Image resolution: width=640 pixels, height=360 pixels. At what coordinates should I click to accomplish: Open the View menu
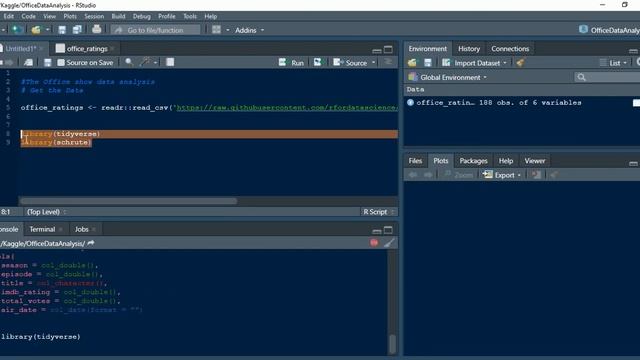click(x=49, y=16)
